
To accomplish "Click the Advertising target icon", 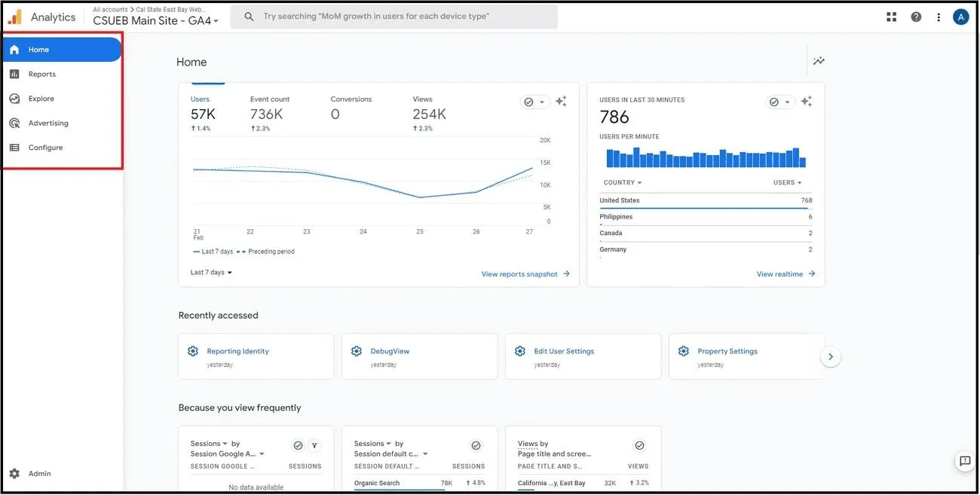I will click(x=14, y=123).
